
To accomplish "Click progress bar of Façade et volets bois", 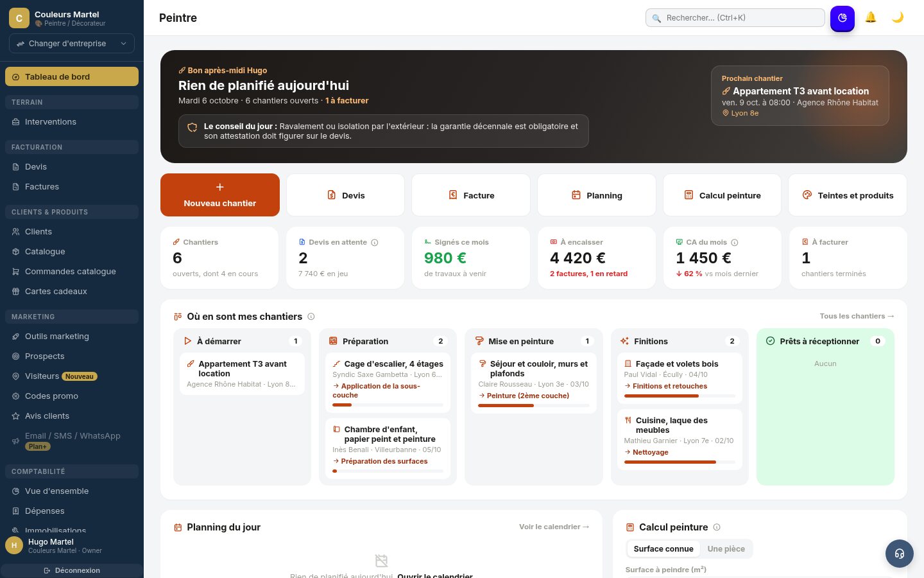I will 680,396.
